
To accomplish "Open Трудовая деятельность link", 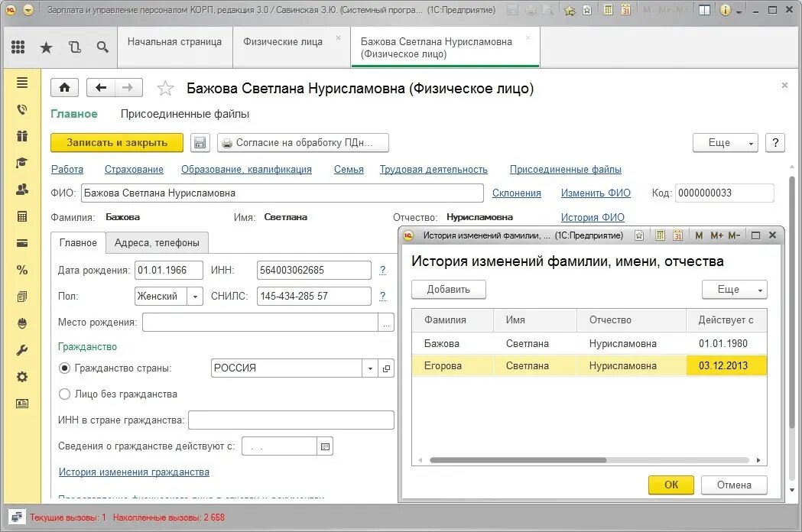I will 433,170.
